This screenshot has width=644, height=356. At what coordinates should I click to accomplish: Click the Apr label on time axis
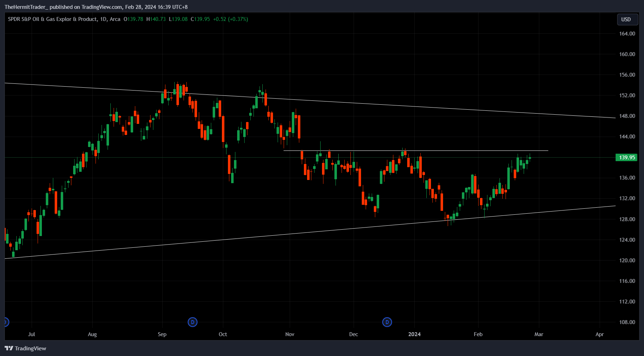tap(600, 334)
